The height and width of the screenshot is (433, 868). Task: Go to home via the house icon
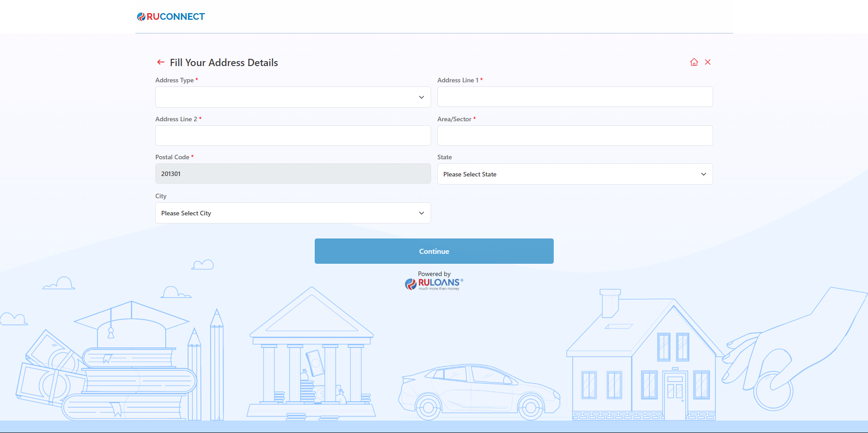click(694, 62)
